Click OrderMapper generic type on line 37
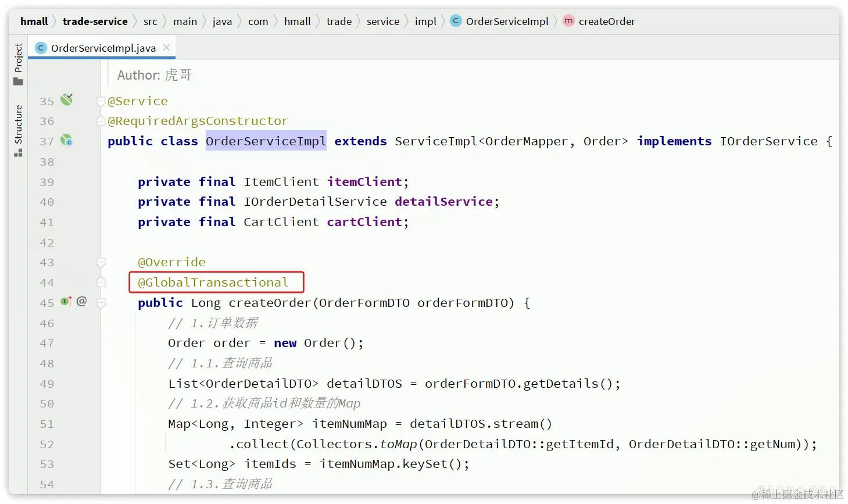The width and height of the screenshot is (848, 504). 527,141
